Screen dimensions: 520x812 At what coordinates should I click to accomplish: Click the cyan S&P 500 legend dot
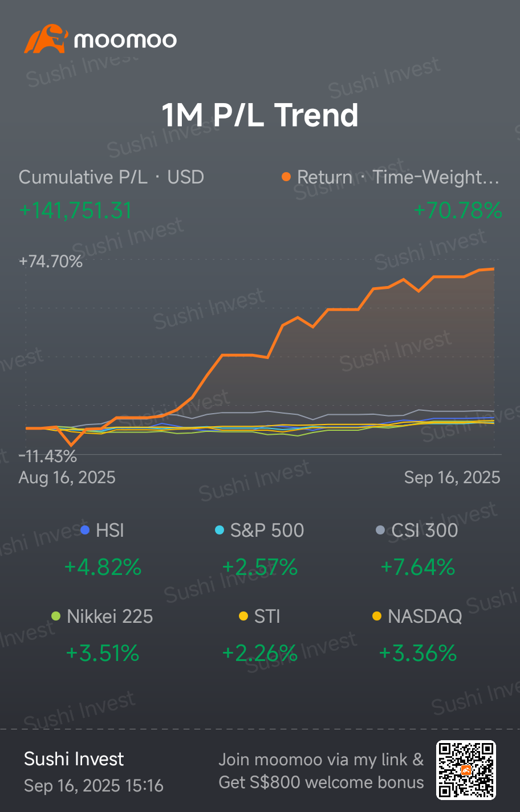(x=220, y=531)
